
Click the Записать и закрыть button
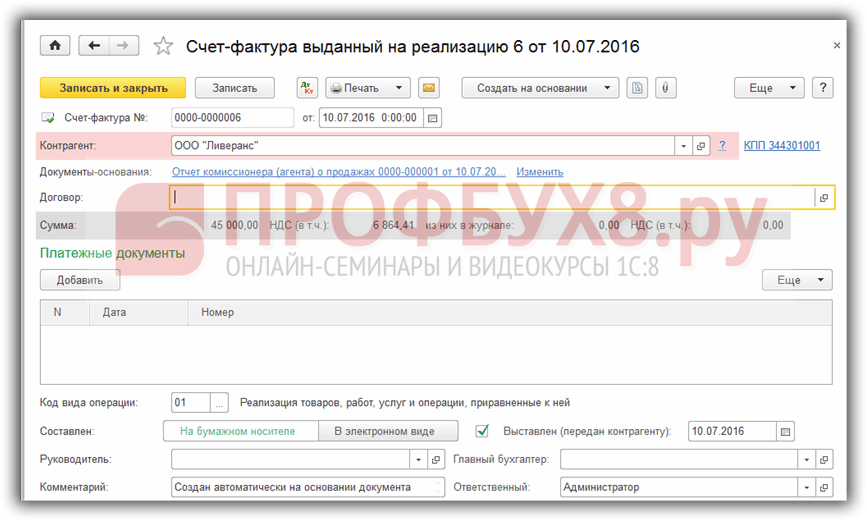[113, 88]
